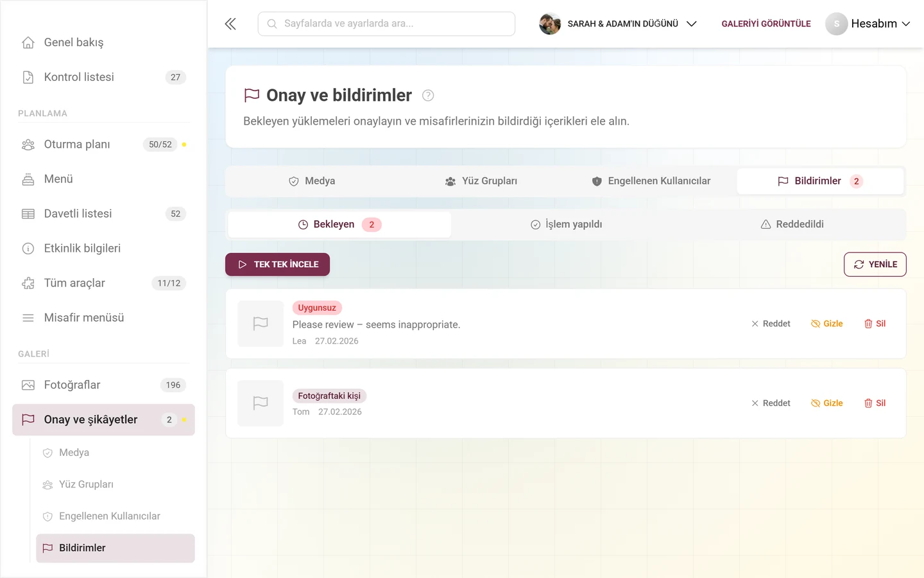Open the Kontrol listesi page
Image resolution: width=924 pixels, height=578 pixels.
point(103,77)
